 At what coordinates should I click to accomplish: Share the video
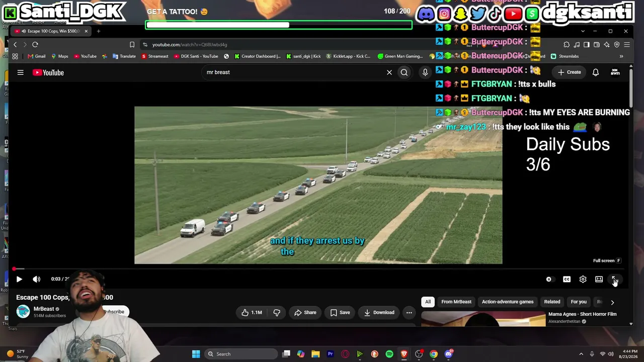(305, 312)
